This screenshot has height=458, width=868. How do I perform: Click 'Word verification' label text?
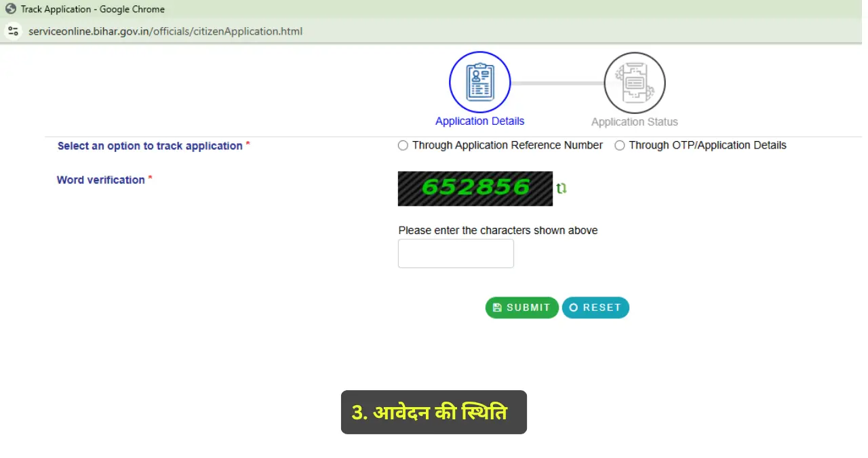point(101,180)
